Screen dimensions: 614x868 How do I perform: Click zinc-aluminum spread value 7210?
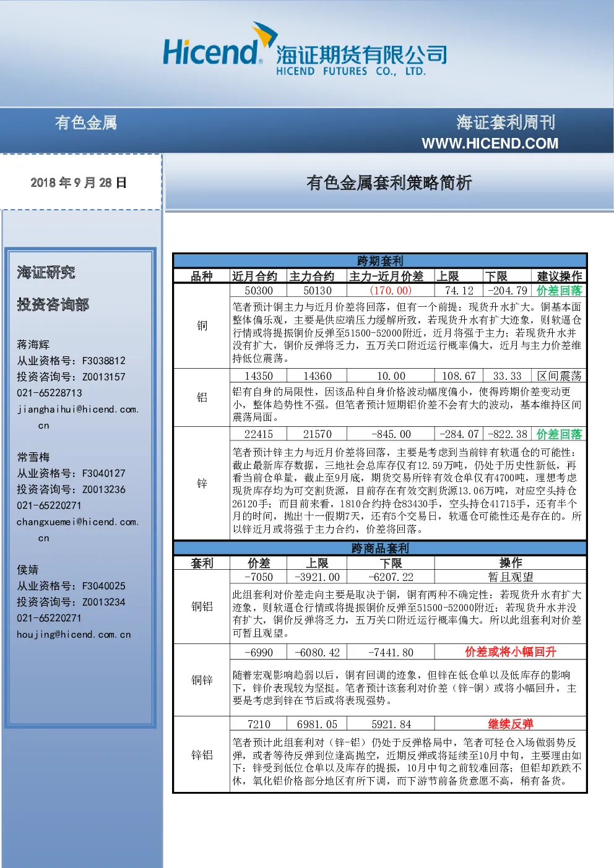coord(259,724)
